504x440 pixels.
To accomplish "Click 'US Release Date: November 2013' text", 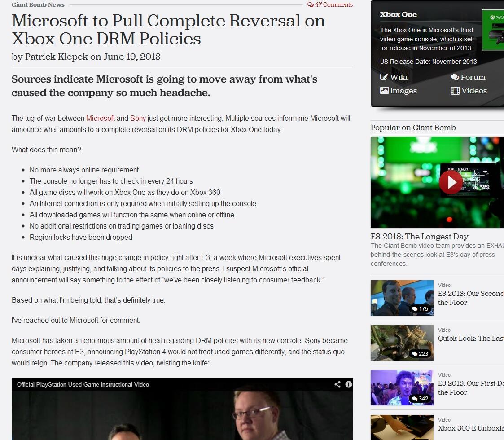I will click(429, 62).
